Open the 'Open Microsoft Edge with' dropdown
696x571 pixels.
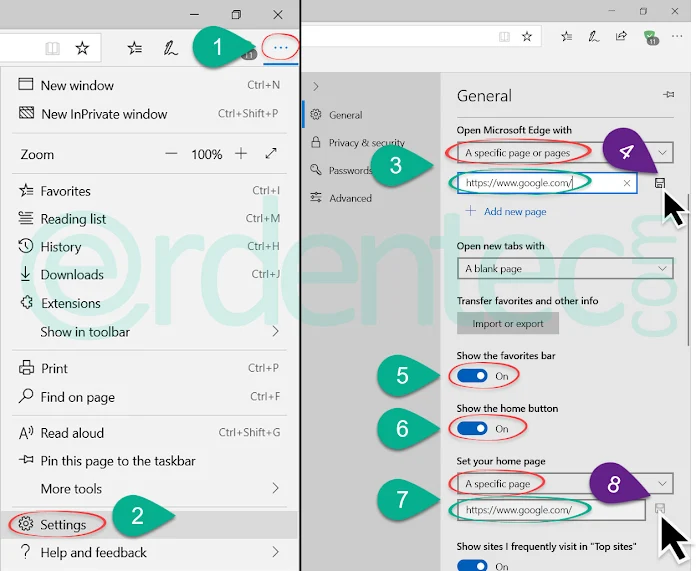565,153
